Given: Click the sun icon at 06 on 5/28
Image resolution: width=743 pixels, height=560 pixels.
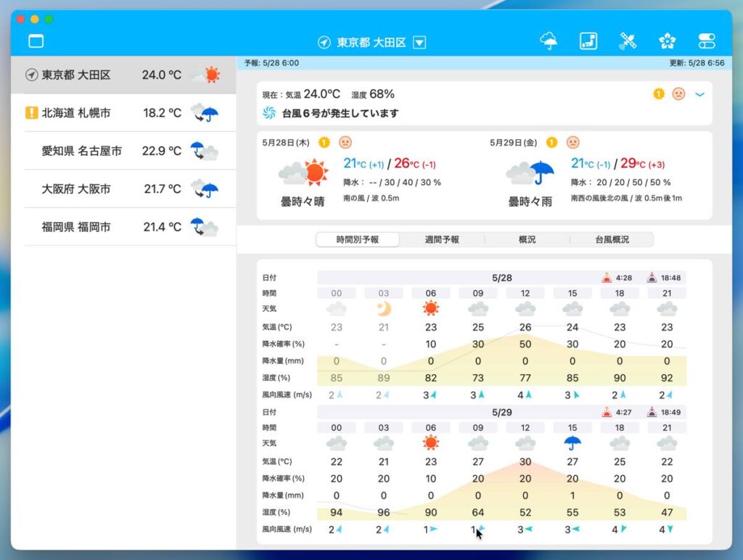Looking at the screenshot, I should tap(431, 309).
